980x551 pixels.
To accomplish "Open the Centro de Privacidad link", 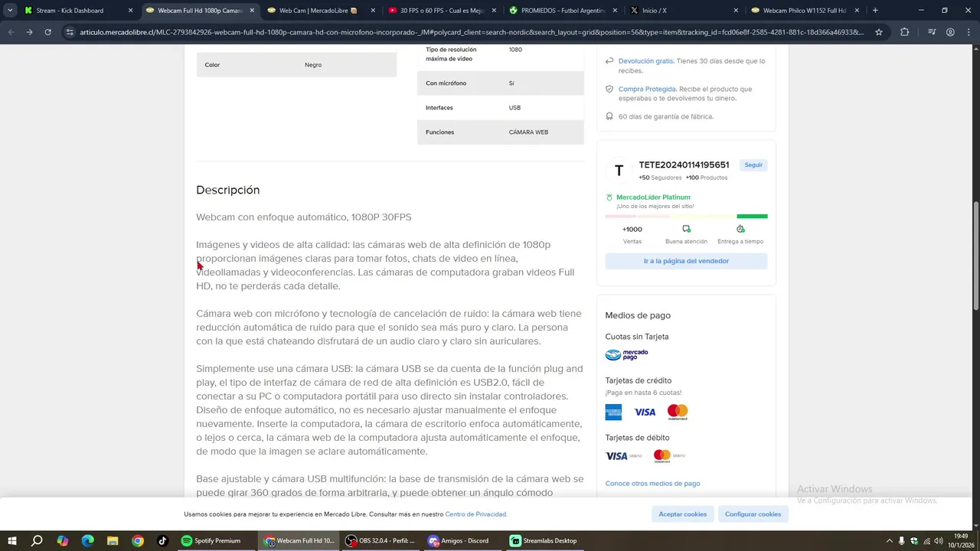I will point(475,514).
